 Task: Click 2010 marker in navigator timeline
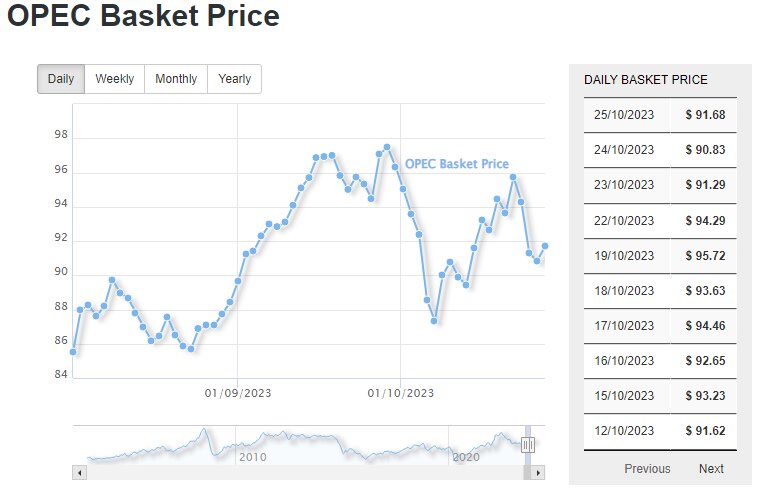point(252,457)
